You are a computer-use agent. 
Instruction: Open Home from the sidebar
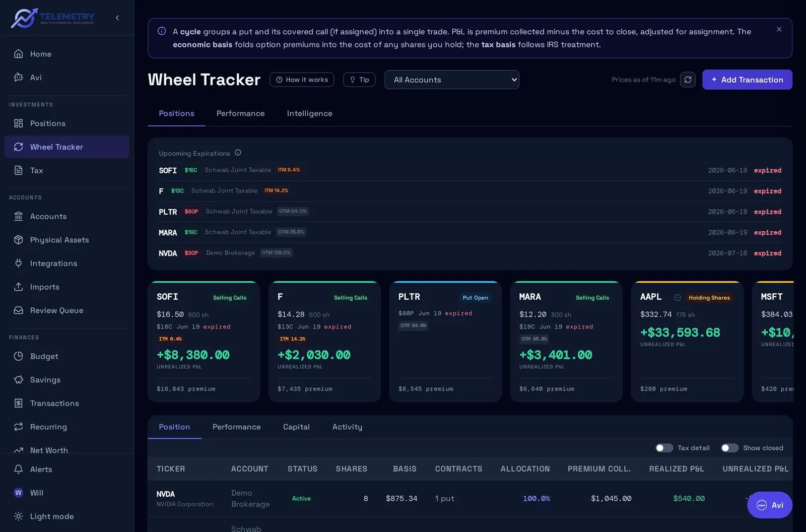(x=66, y=54)
